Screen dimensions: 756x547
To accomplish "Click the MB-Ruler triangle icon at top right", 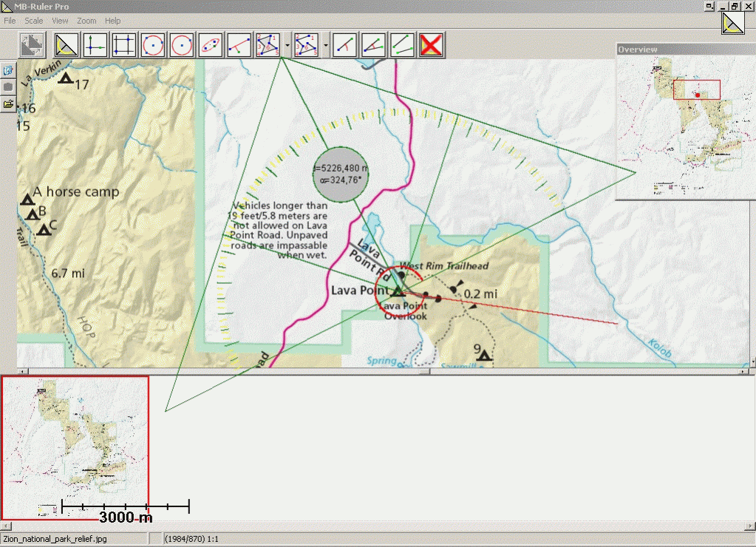I will click(733, 24).
